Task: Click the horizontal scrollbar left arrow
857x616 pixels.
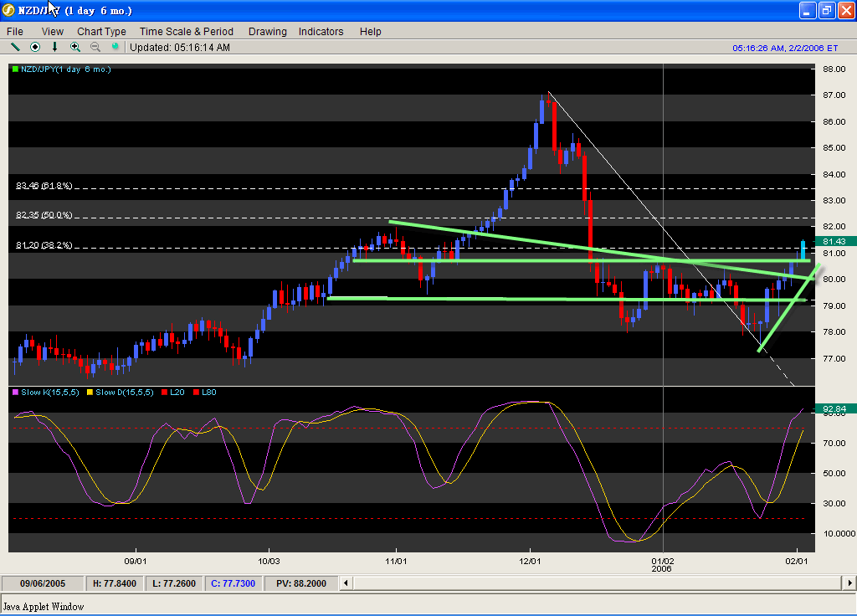Action: pos(346,583)
